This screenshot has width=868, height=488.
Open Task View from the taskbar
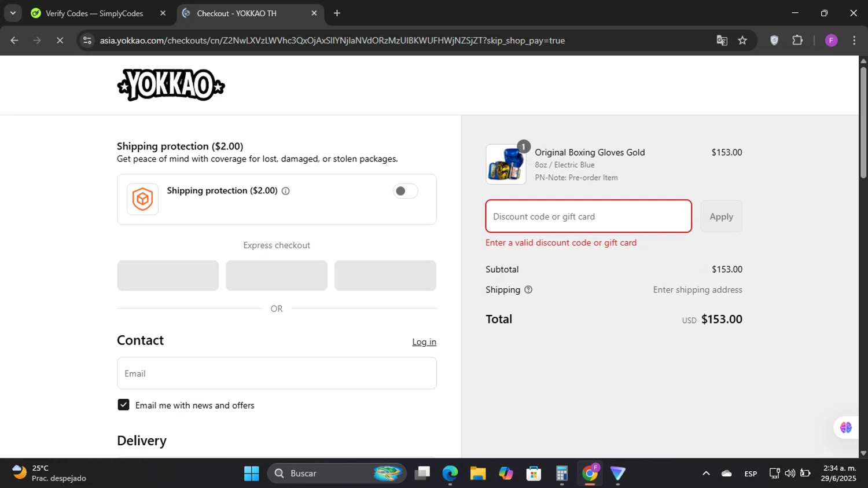point(422,474)
